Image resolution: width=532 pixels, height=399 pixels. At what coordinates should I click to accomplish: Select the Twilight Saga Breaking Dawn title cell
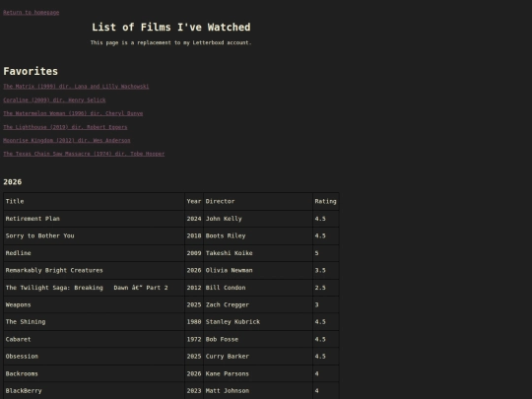click(94, 288)
